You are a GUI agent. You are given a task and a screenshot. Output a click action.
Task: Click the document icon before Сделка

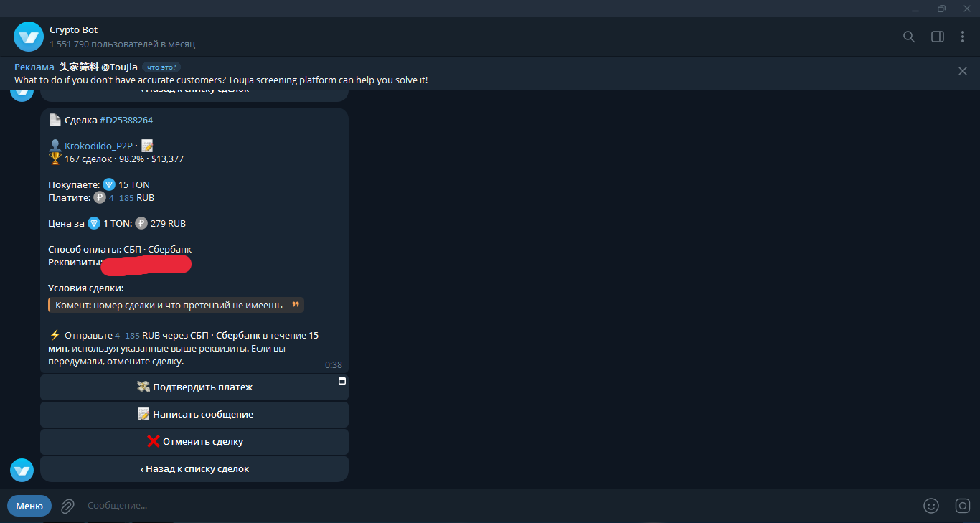(55, 120)
